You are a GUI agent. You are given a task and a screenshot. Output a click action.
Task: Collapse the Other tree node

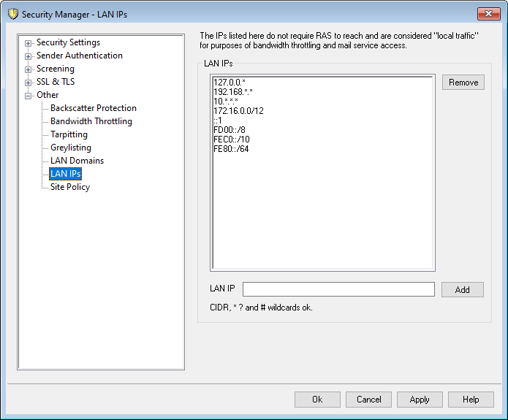coord(29,96)
